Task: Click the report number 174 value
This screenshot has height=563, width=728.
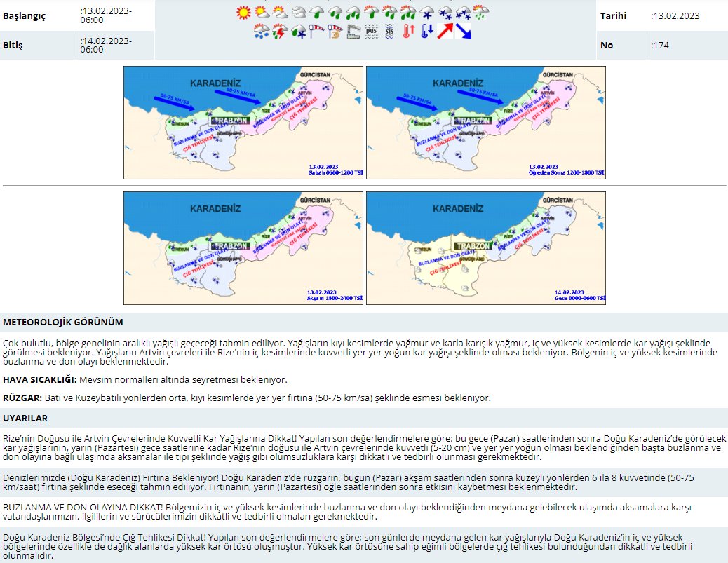Action: point(659,46)
